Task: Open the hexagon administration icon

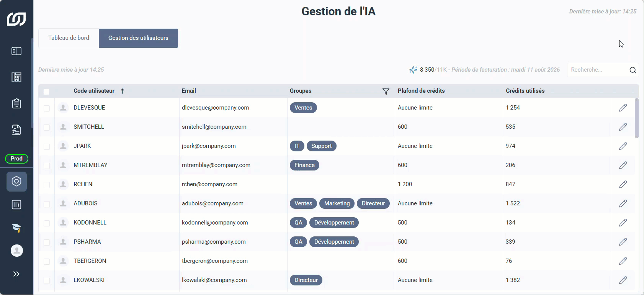Action: (x=16, y=181)
